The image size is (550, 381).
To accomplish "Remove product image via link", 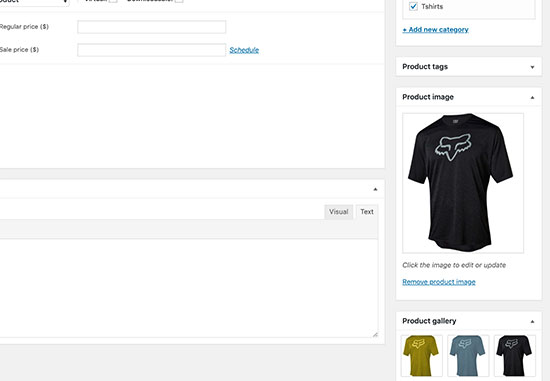I will (439, 282).
